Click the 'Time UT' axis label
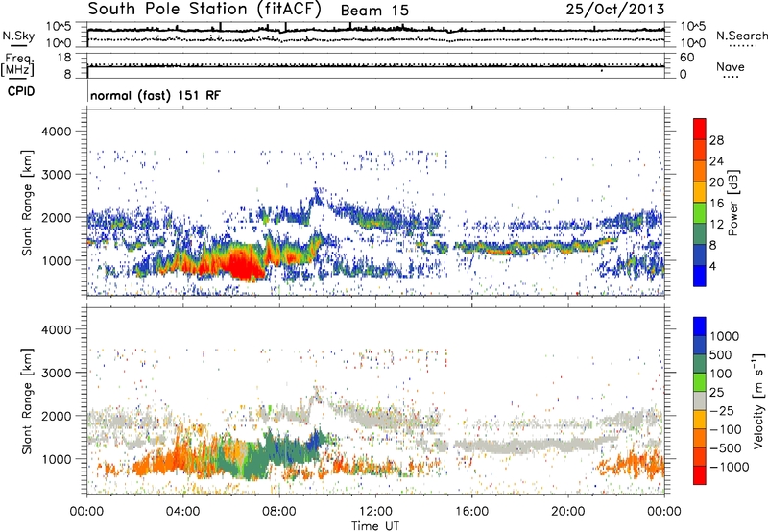This screenshot has width=768, height=532. tap(375, 526)
